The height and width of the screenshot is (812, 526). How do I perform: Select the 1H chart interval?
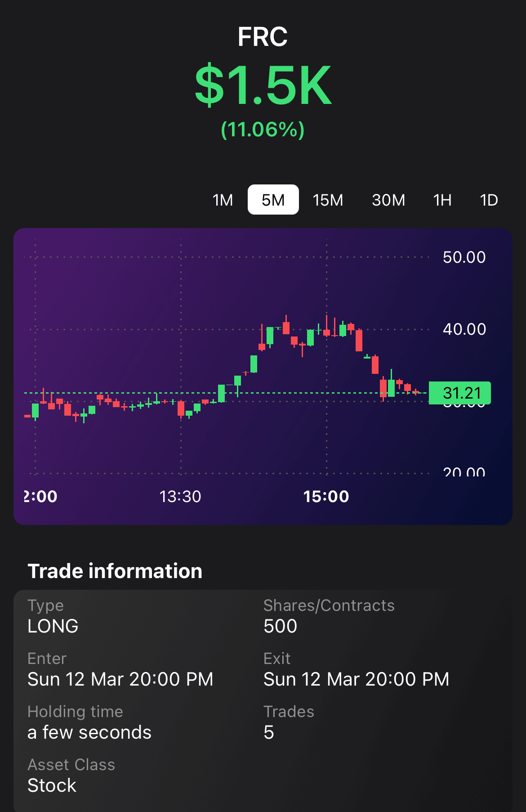tap(442, 200)
